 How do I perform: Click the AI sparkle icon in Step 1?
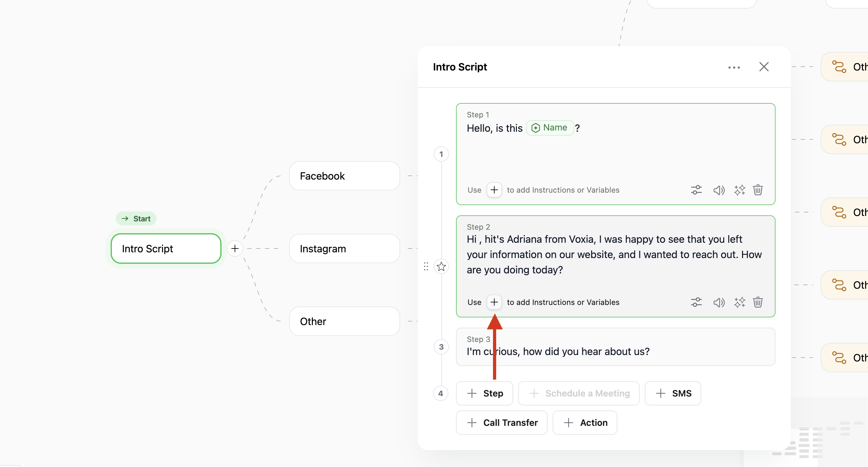click(739, 190)
